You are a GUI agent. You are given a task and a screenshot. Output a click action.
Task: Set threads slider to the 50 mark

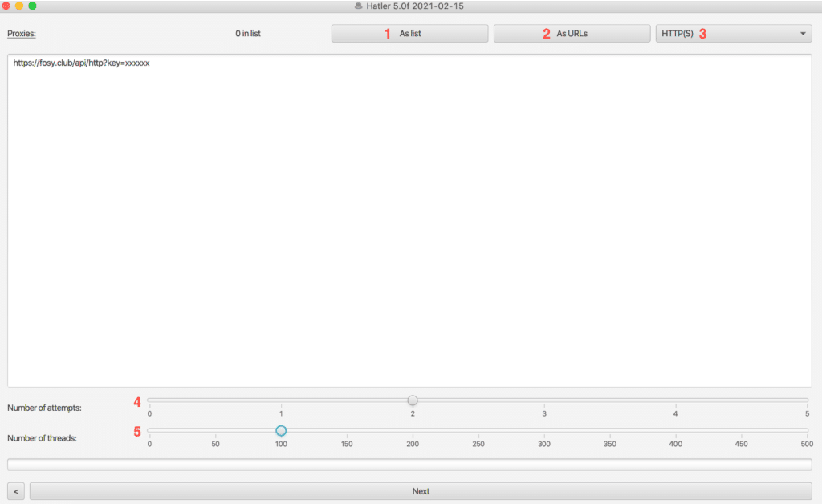[215, 431]
